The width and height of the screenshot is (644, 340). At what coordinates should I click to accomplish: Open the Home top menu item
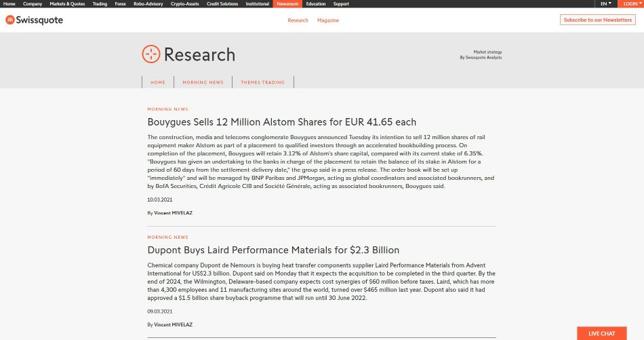coord(9,3)
